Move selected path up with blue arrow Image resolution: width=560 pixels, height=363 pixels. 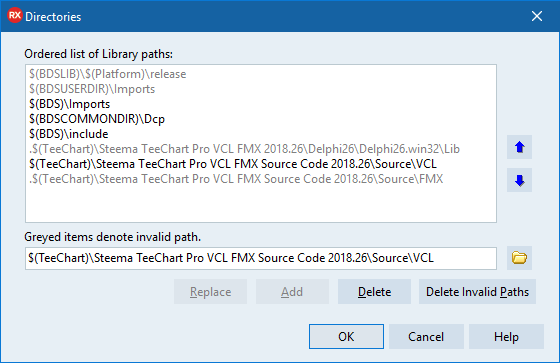[x=519, y=147]
